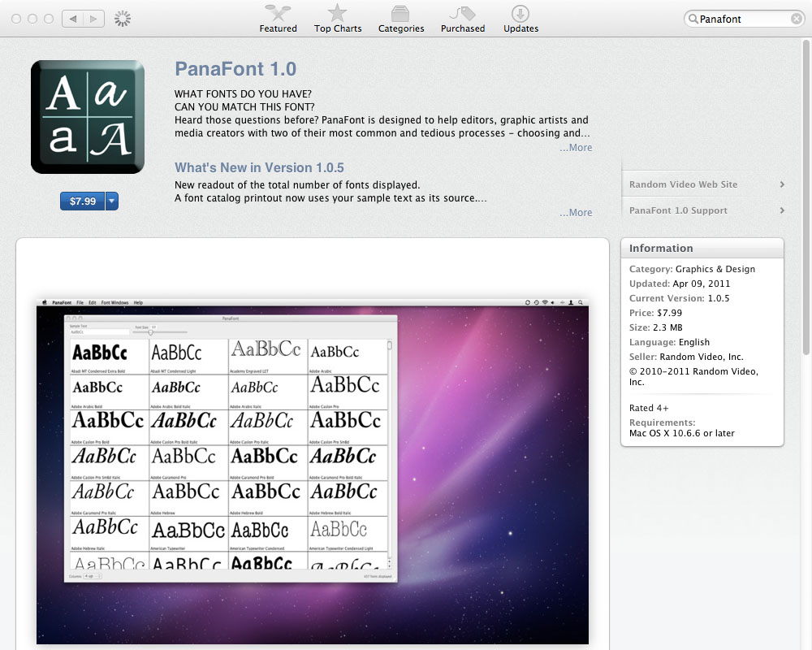Open the dropdown arrow beside $7.99
The height and width of the screenshot is (650, 812).
tap(112, 201)
